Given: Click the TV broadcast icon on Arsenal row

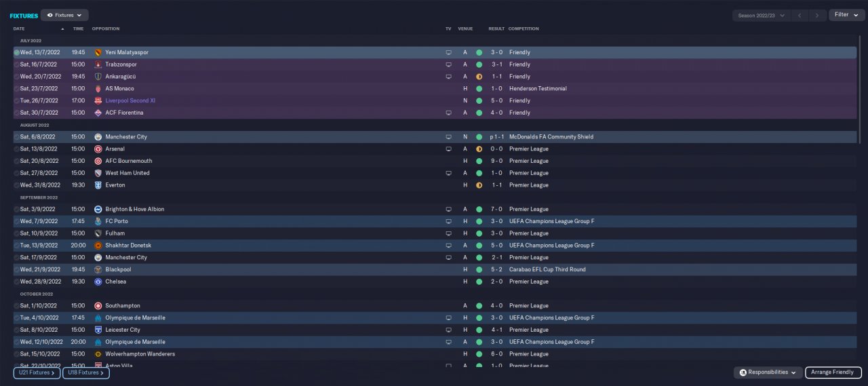Looking at the screenshot, I should (448, 149).
